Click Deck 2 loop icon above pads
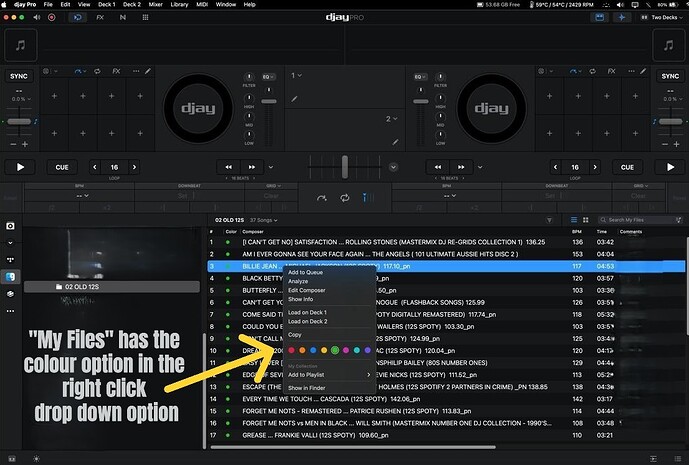The width and height of the screenshot is (689, 465). coord(592,71)
